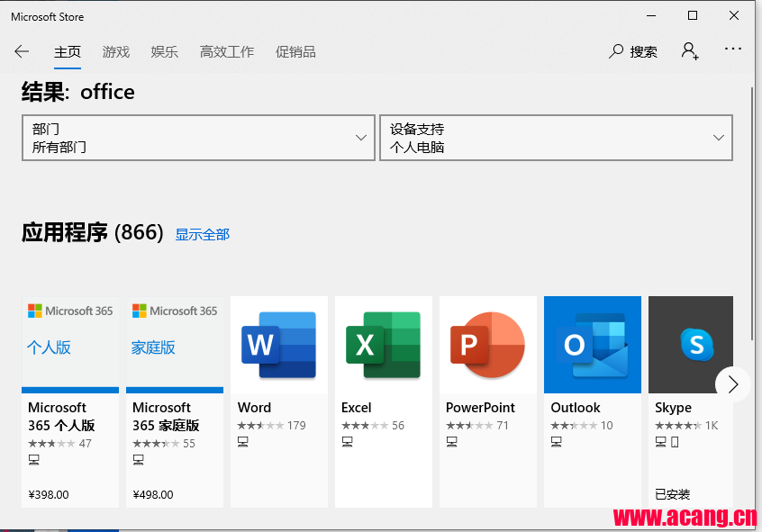Click PowerPoint's star rating 71
762x532 pixels.
click(477, 426)
